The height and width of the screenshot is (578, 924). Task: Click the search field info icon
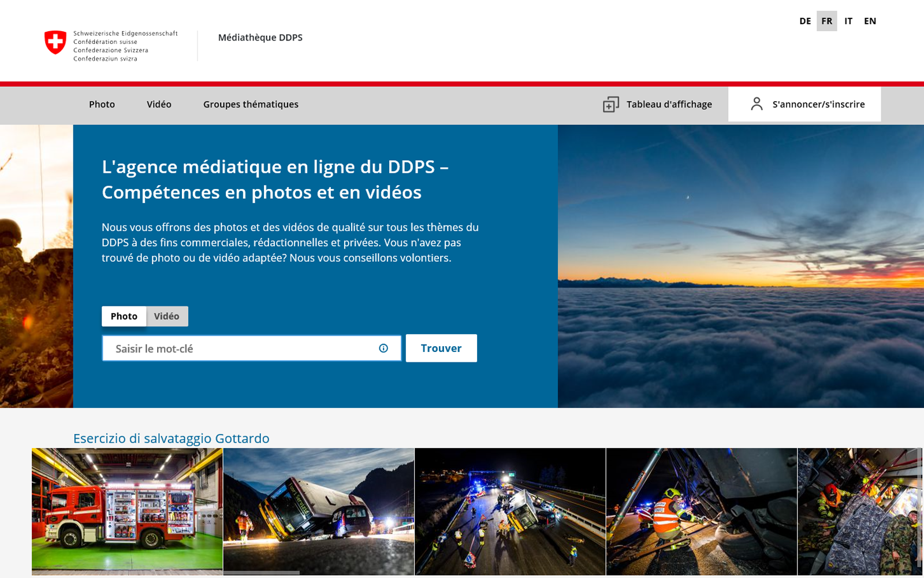click(383, 348)
